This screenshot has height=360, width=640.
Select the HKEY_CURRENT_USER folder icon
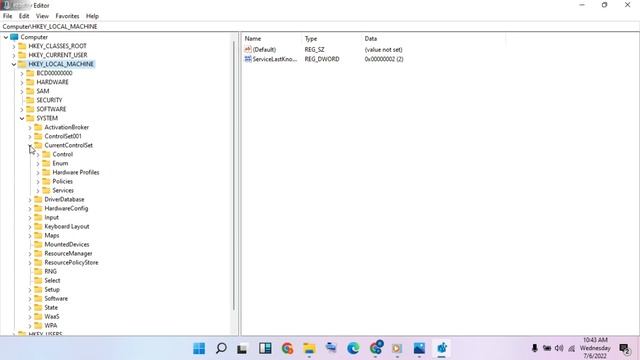[x=22, y=55]
